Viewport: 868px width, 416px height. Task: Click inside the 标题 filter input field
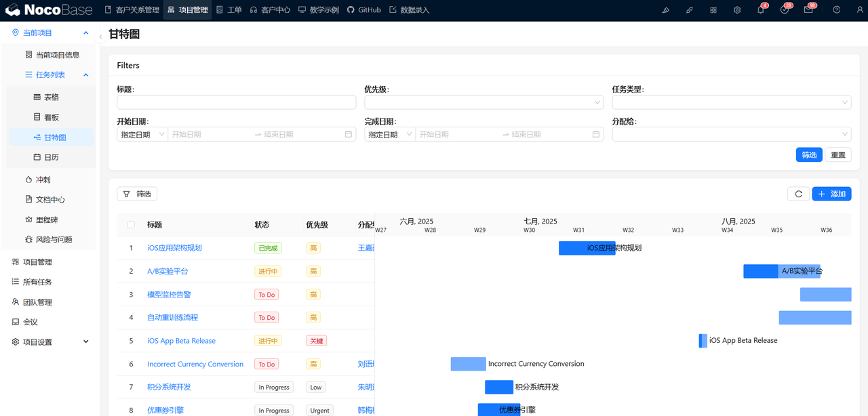[236, 102]
